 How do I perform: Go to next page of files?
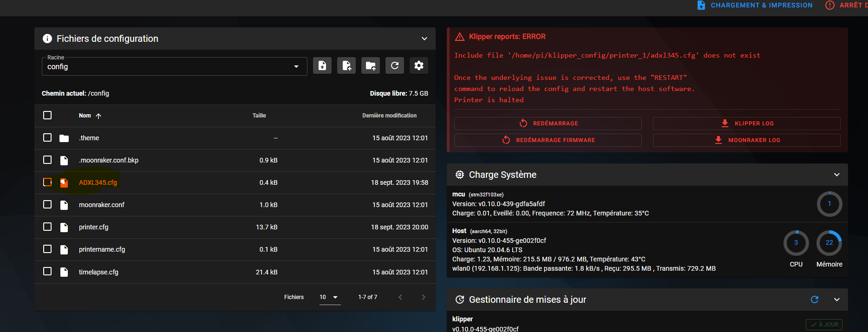424,297
